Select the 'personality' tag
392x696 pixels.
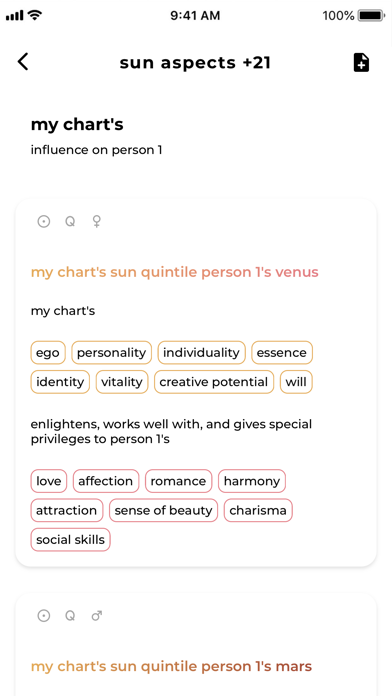pyautogui.click(x=111, y=353)
